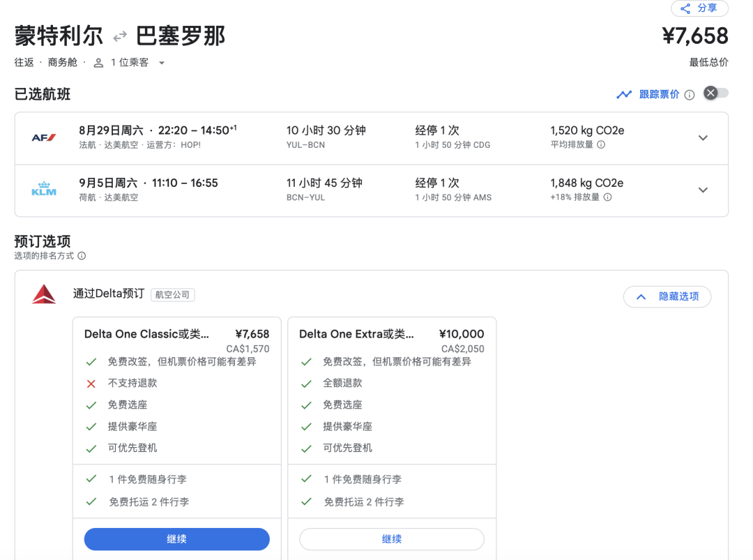The image size is (753, 560).
Task: Click the info icon next to 跟踪票价
Action: pos(689,95)
